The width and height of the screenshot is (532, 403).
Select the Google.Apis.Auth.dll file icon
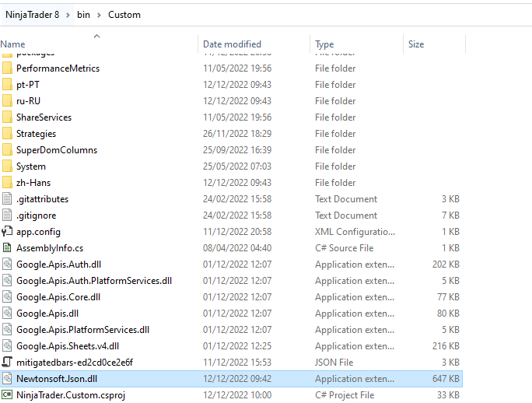[x=7, y=265]
